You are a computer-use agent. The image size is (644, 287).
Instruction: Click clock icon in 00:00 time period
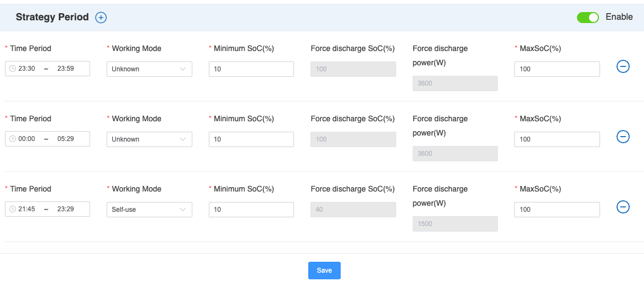13,139
